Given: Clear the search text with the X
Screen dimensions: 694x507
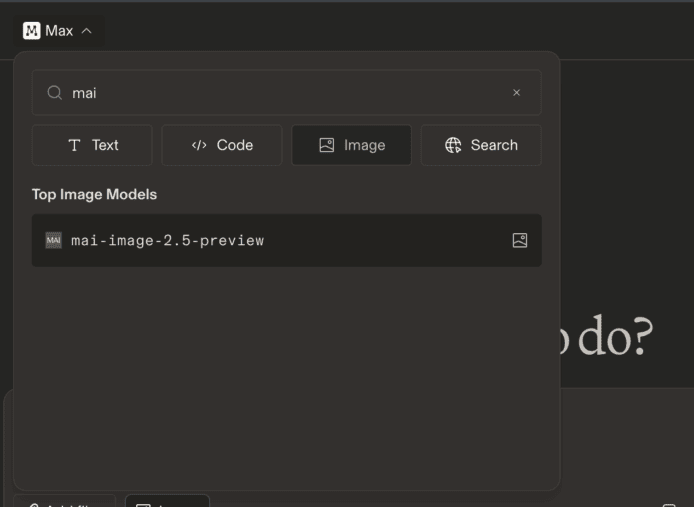Looking at the screenshot, I should point(516,93).
